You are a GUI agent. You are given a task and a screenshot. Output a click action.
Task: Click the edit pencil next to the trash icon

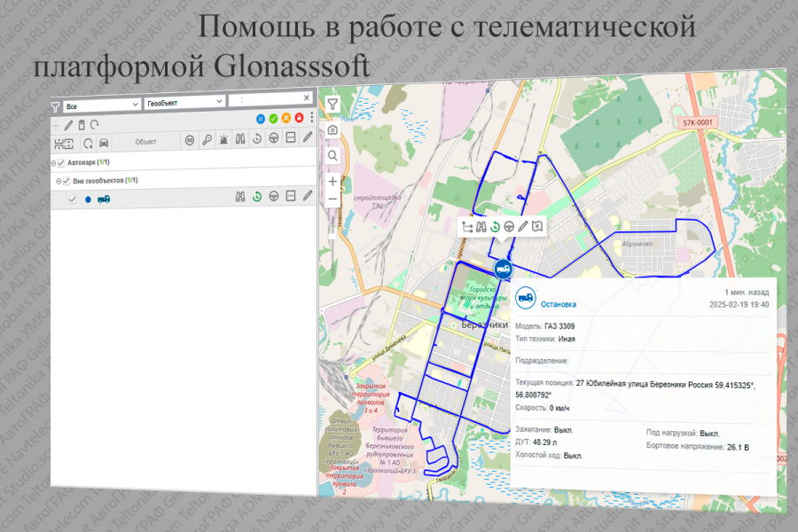[x=68, y=125]
